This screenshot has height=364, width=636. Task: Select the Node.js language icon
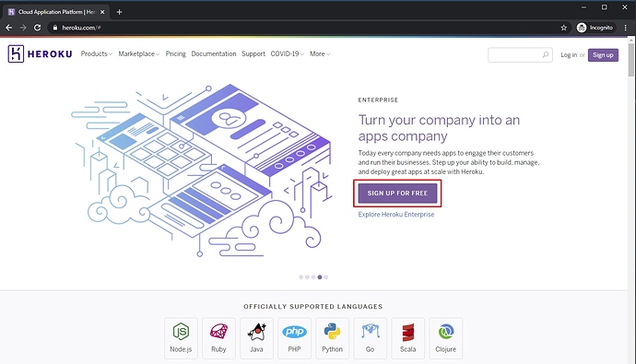(181, 332)
